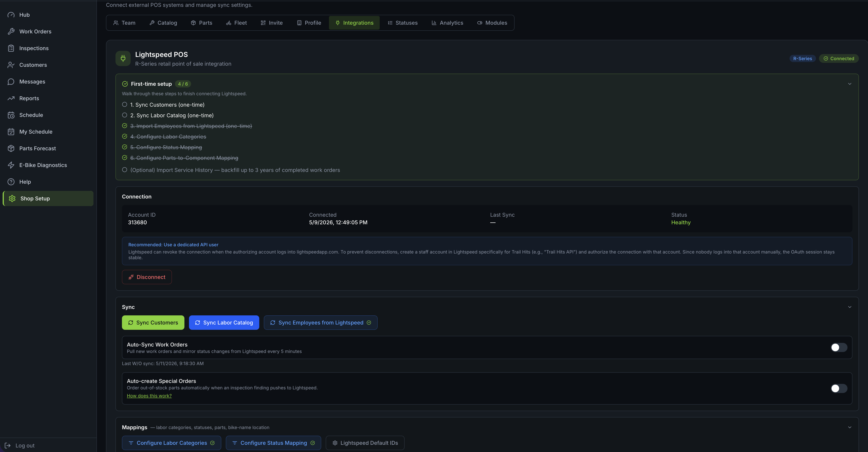Click the Lightspeed POS plug icon
The width and height of the screenshot is (868, 452).
tap(123, 59)
